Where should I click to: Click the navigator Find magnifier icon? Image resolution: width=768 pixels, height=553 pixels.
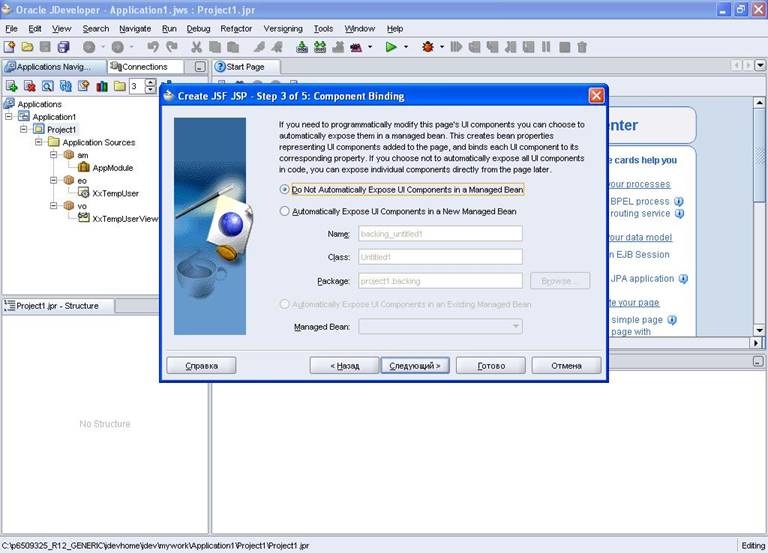(48, 86)
